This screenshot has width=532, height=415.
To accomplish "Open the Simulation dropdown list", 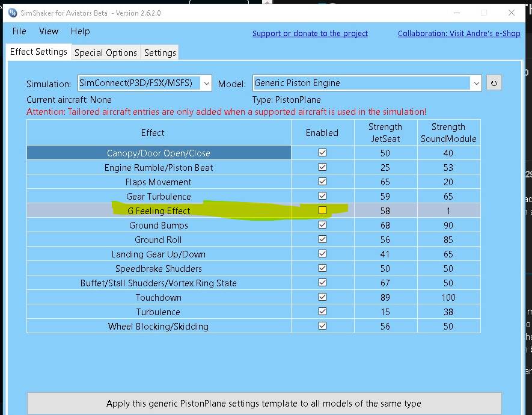I will tap(206, 83).
